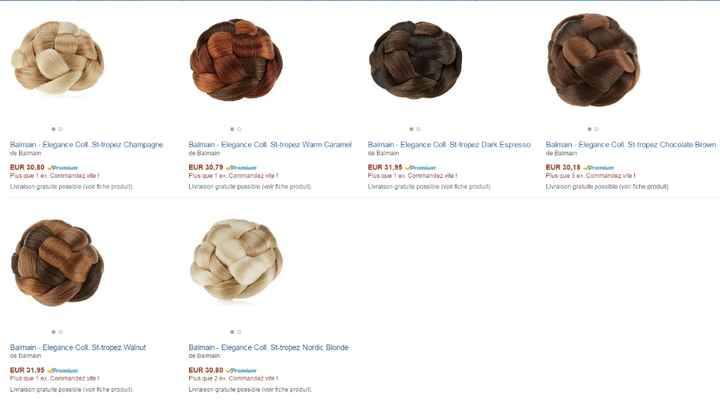Select second image dot under Dark Espresso bun
Image resolution: width=720 pixels, height=400 pixels.
tap(418, 129)
